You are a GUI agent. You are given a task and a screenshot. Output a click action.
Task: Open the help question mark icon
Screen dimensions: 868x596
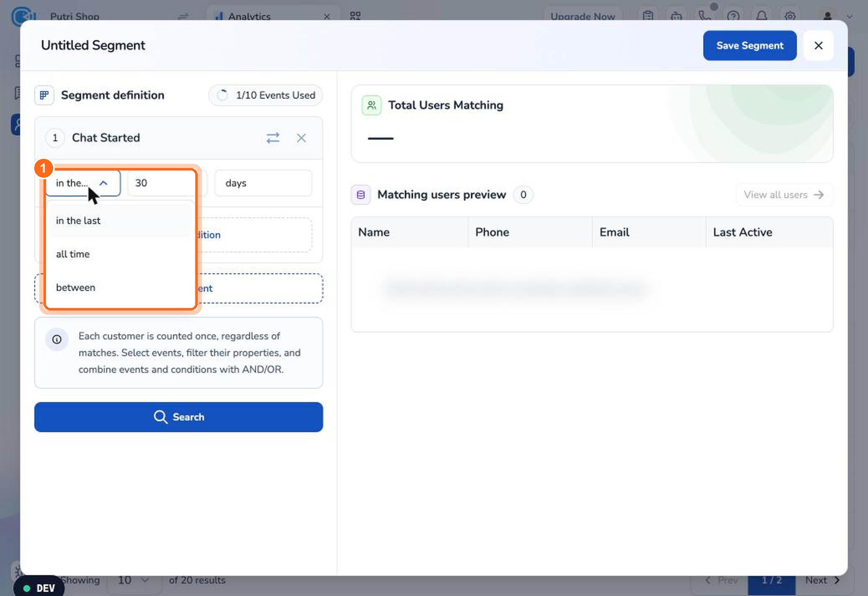point(733,16)
